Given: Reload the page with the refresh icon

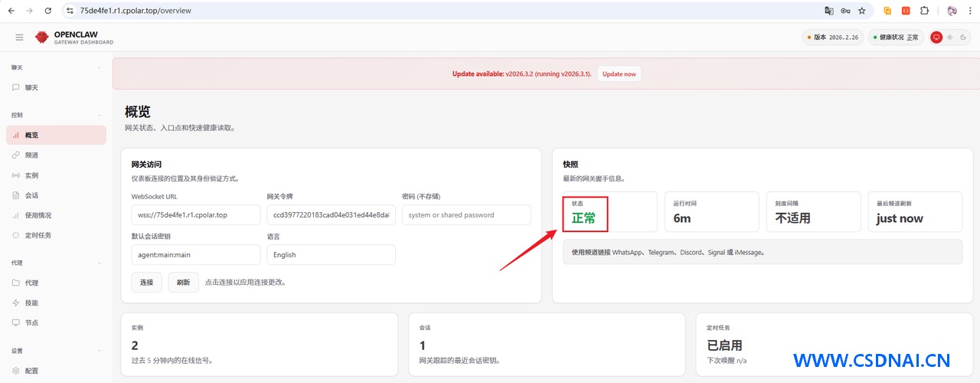Looking at the screenshot, I should coord(48,11).
